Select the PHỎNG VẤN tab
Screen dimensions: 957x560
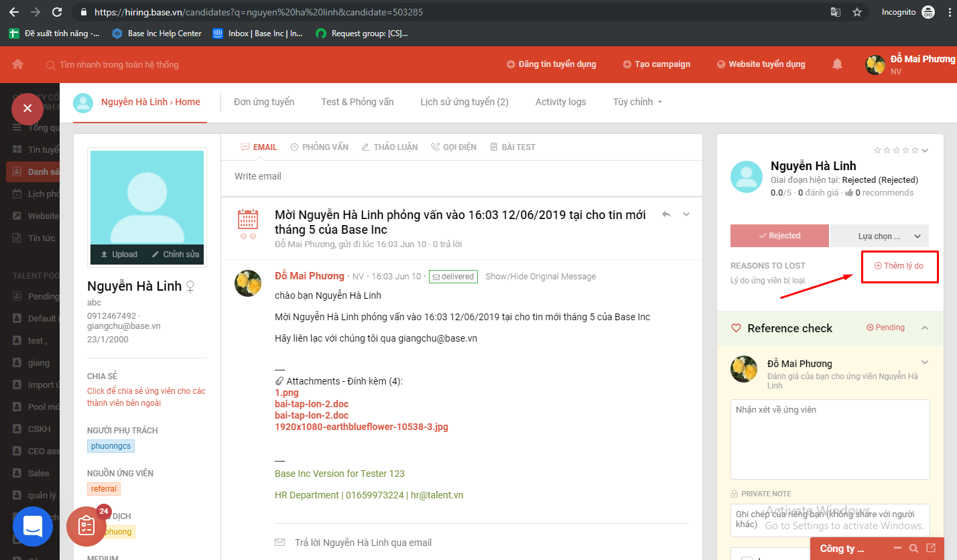(320, 147)
